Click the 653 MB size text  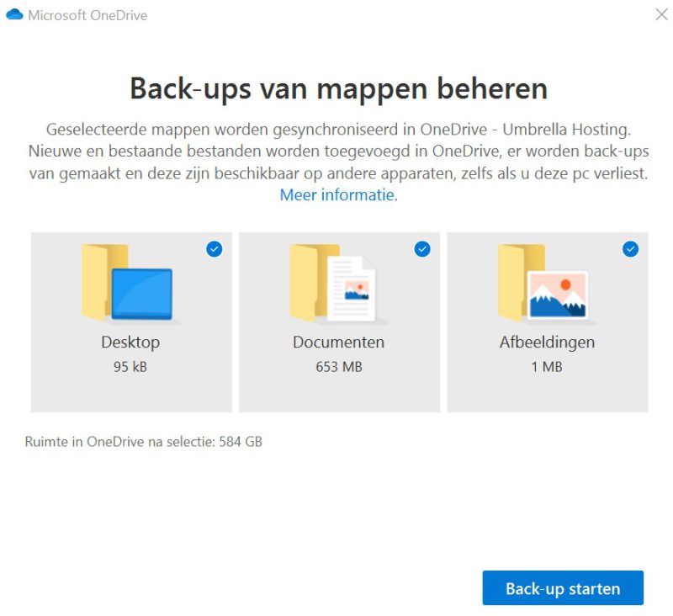[339, 367]
